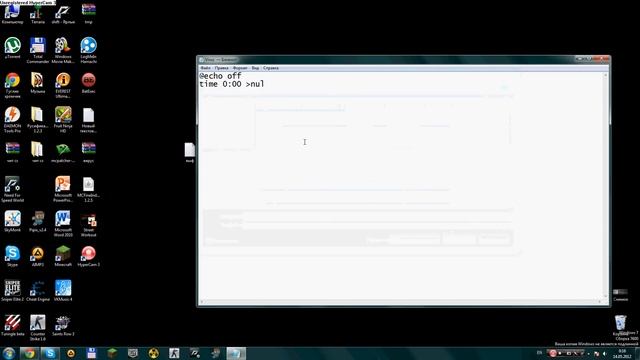Switch to Skype on the taskbar
The width and height of the screenshot is (640, 360).
tap(50, 353)
